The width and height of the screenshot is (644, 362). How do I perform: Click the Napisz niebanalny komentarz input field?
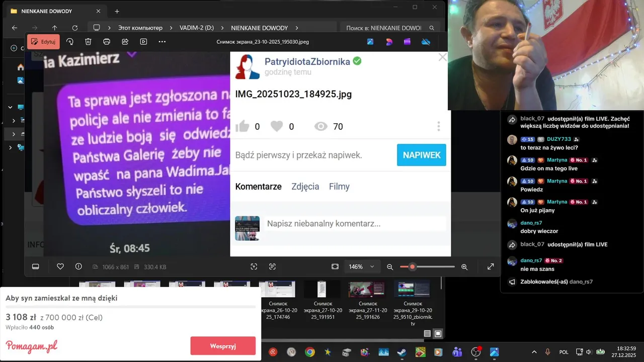(x=356, y=224)
